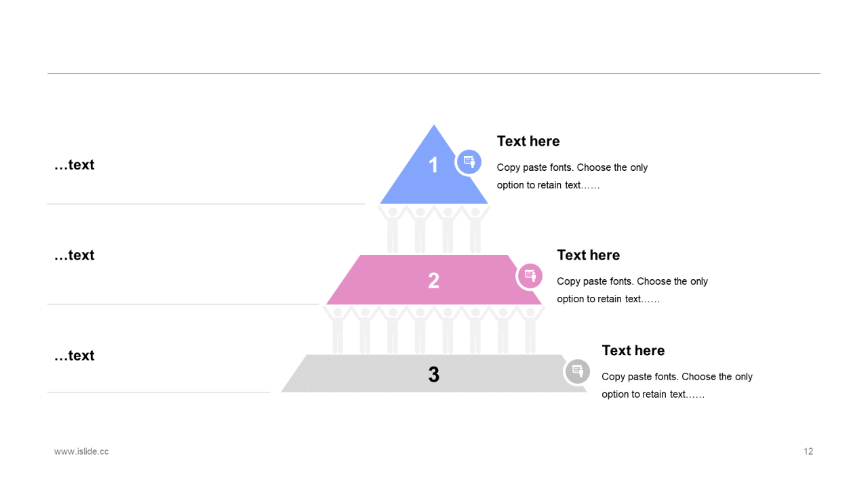868x488 pixels.
Task: Click the row of eight people figures
Action: pos(434,329)
